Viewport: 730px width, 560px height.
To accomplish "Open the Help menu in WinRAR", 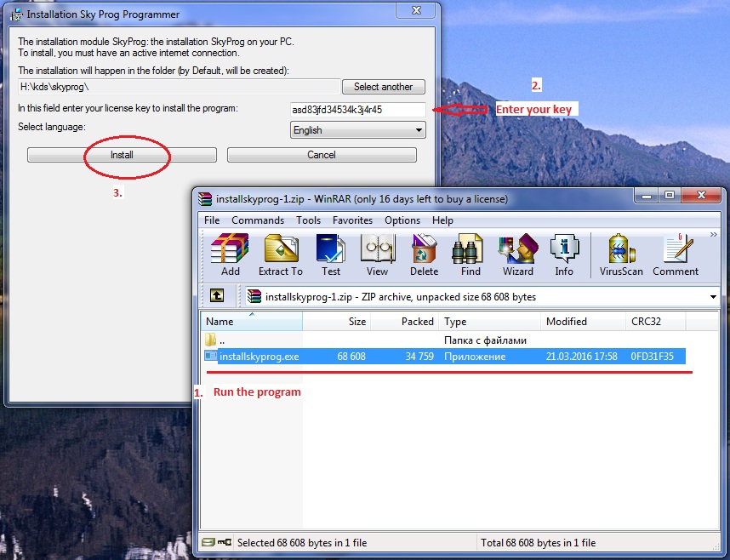I will (442, 220).
